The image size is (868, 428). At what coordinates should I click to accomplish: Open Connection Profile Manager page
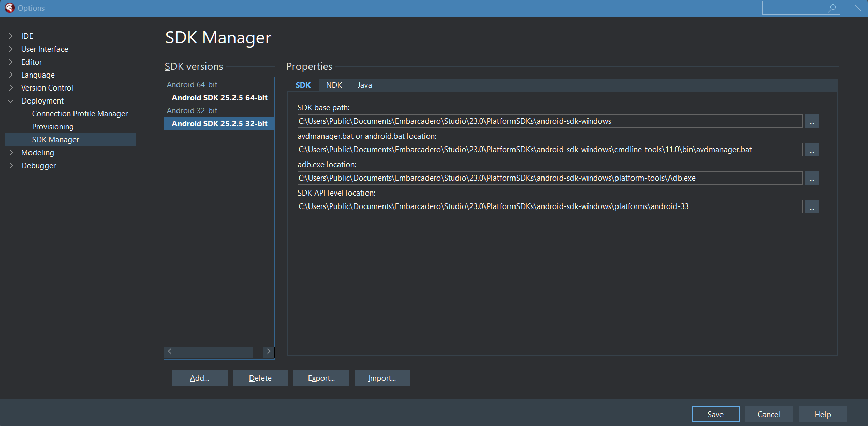click(80, 114)
